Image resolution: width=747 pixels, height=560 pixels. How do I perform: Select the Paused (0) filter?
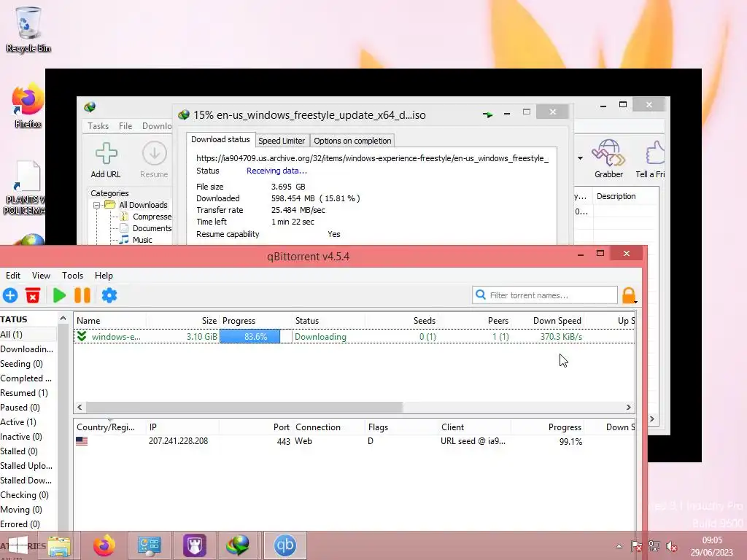[x=20, y=408]
